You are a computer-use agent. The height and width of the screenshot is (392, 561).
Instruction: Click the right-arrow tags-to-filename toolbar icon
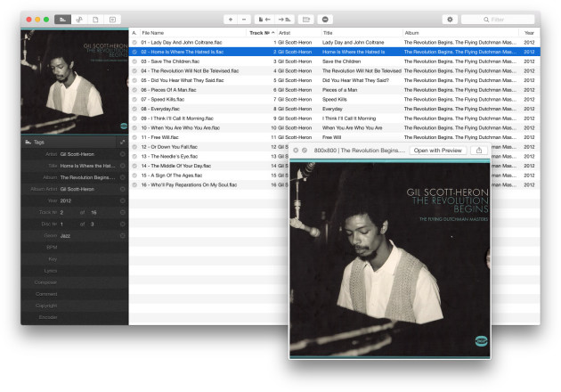pyautogui.click(x=284, y=19)
